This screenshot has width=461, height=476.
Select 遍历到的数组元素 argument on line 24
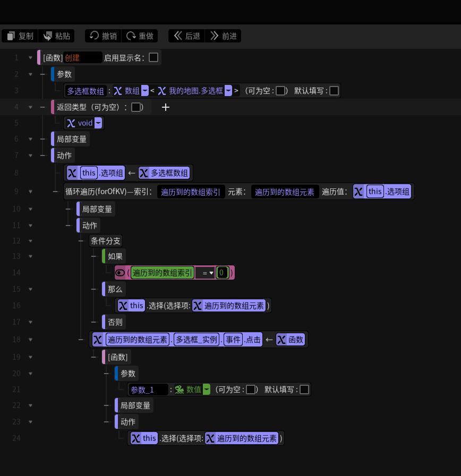242,438
